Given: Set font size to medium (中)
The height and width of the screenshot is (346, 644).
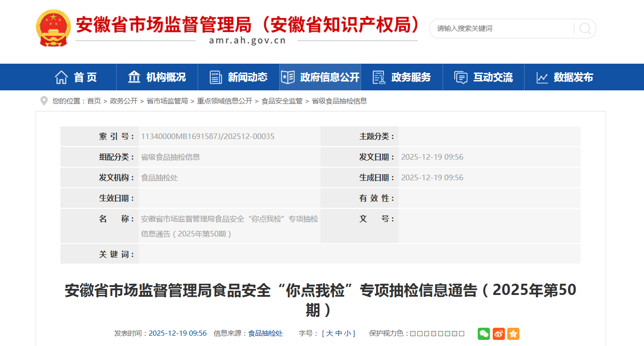Looking at the screenshot, I should point(339,333).
